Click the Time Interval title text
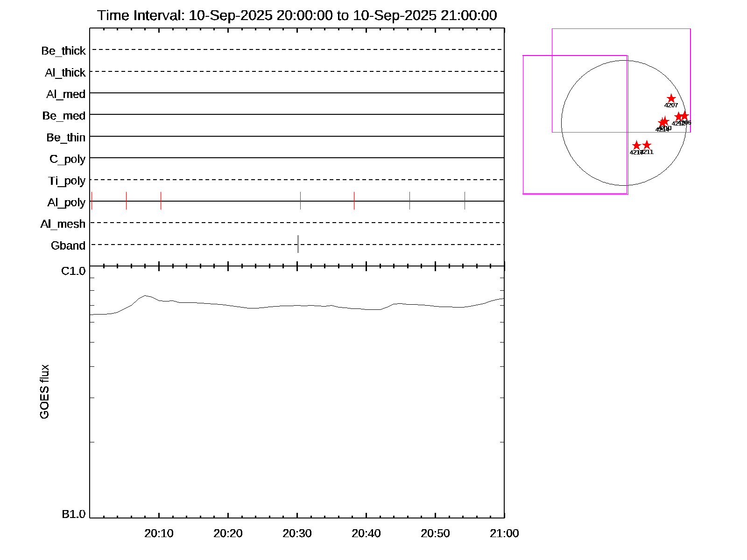747x560 pixels. click(x=297, y=15)
